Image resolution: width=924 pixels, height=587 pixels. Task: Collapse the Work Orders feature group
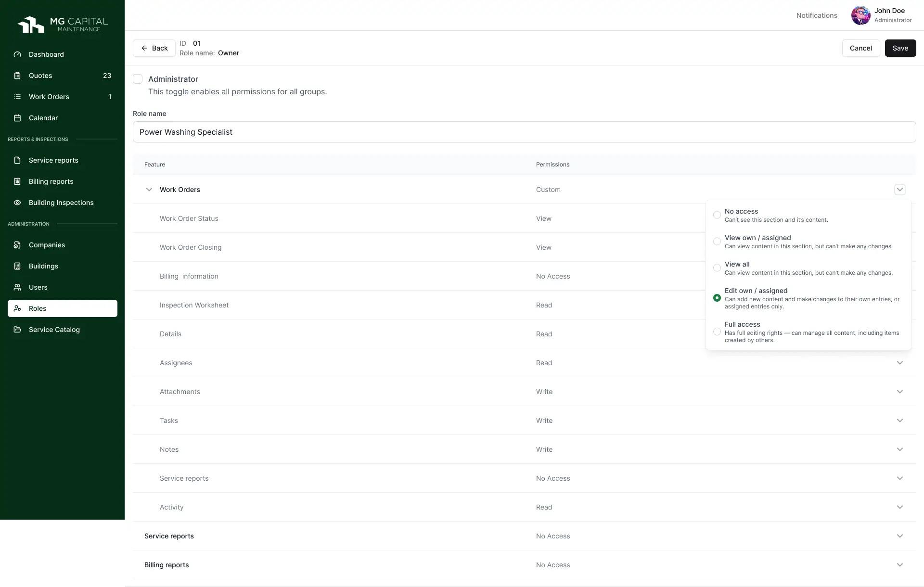149,190
